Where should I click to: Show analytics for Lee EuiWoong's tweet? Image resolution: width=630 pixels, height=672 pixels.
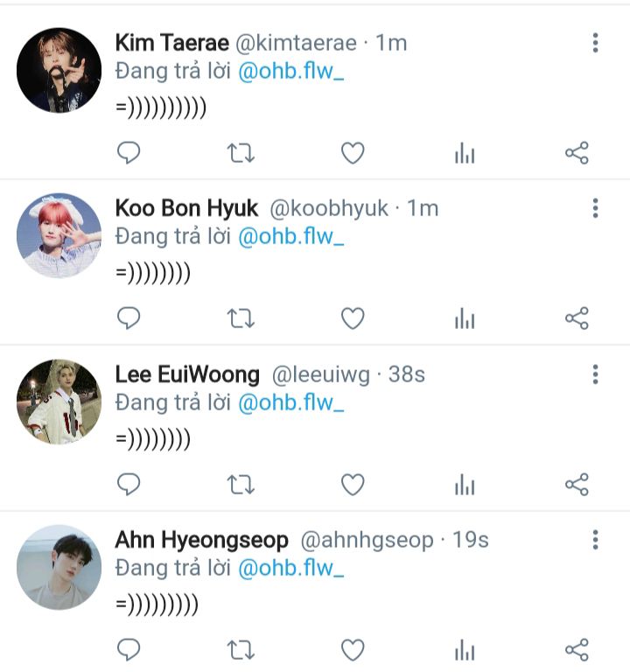(465, 485)
